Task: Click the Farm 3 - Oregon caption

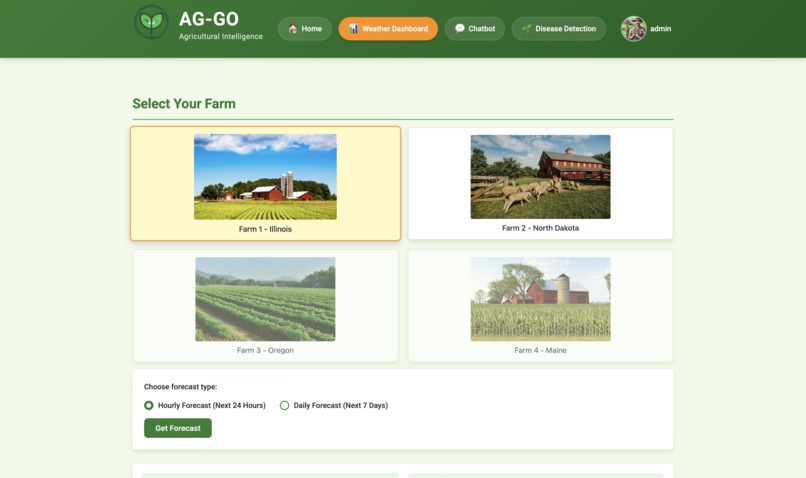Action: tap(265, 351)
